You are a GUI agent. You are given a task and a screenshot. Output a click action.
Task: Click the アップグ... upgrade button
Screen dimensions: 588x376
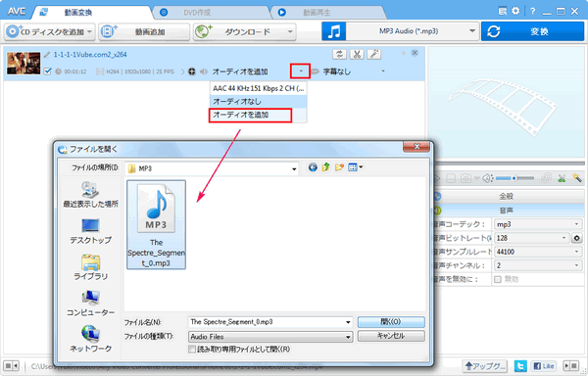tap(485, 366)
